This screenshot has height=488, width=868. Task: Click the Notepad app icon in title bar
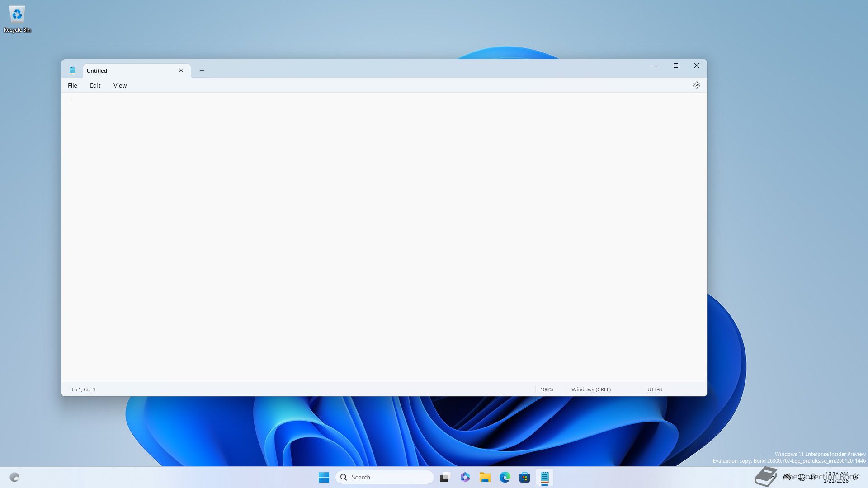(x=72, y=70)
